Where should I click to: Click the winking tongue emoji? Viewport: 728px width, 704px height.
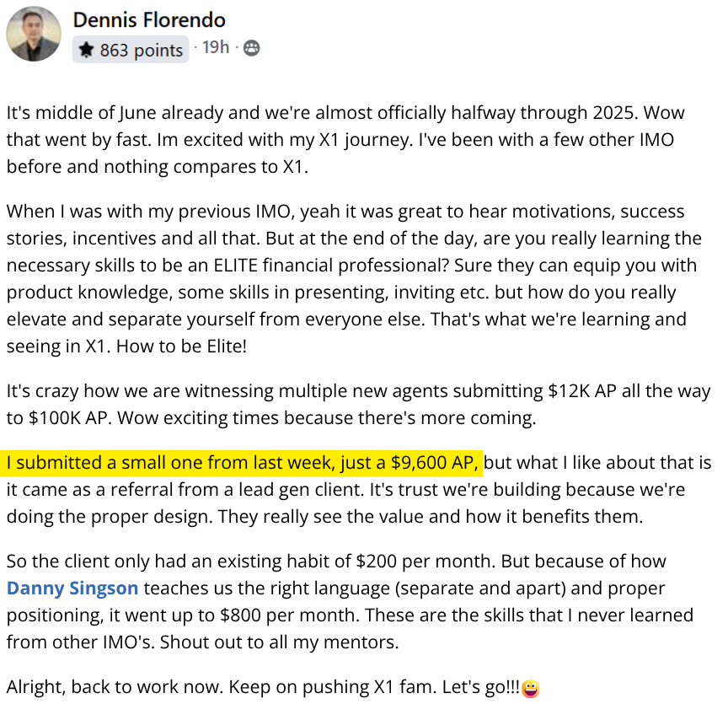pos(531,689)
